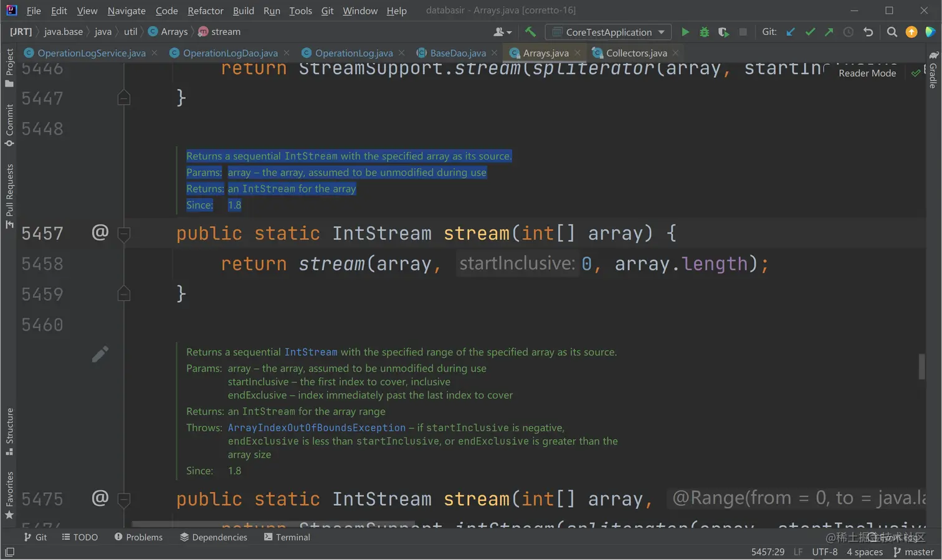
Task: Click the fold end marker on line 5447
Action: [x=124, y=97]
